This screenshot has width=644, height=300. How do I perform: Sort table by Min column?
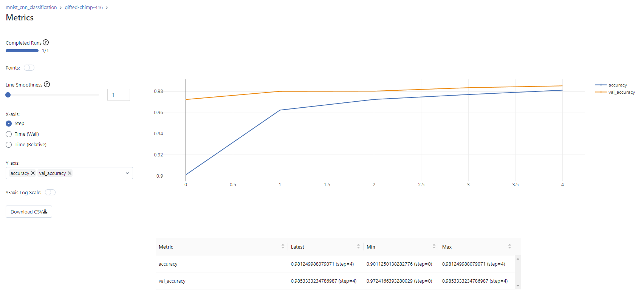tap(434, 247)
